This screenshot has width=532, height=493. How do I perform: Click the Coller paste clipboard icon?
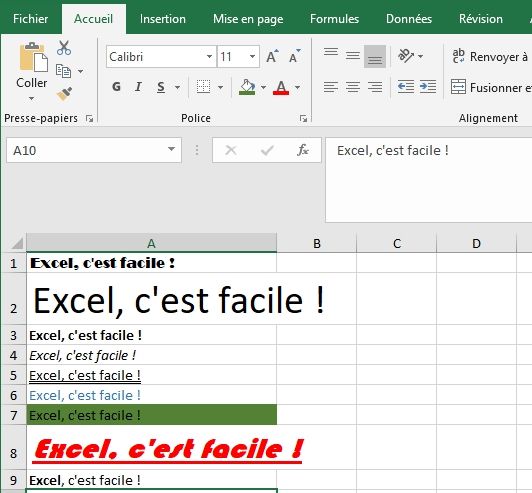[33, 57]
